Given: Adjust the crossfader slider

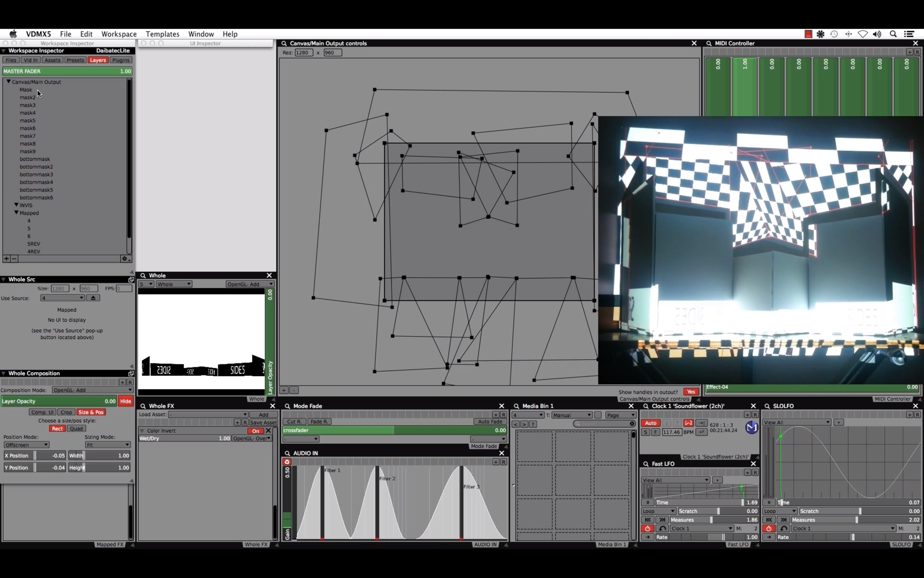Looking at the screenshot, I should click(395, 430).
